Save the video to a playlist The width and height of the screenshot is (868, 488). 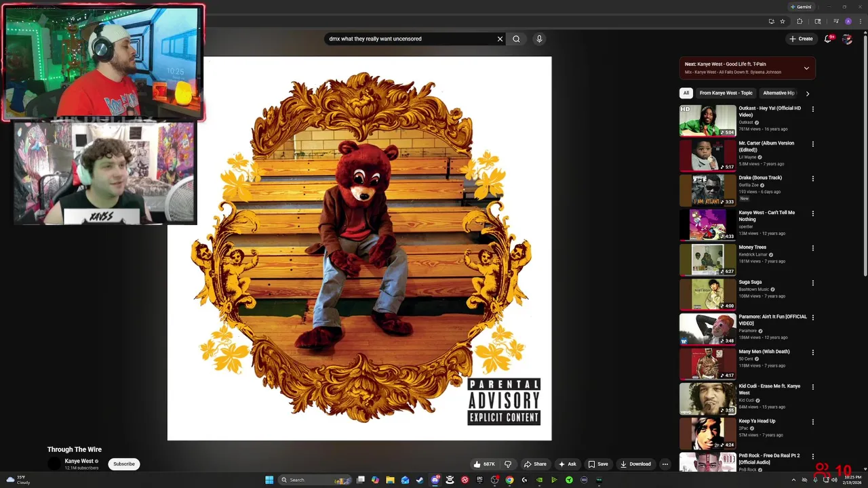coord(598,464)
